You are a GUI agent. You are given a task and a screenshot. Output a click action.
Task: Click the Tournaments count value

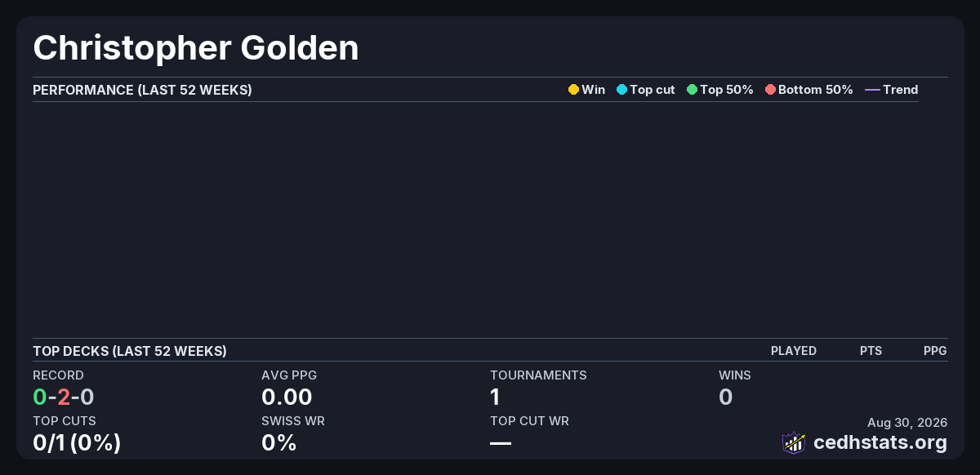[x=495, y=397]
